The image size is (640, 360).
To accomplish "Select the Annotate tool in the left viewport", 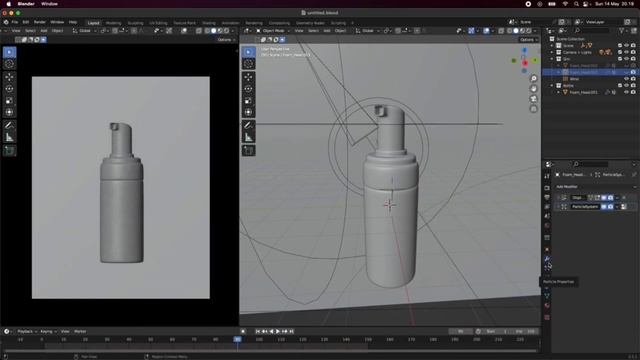I will pyautogui.click(x=9, y=125).
